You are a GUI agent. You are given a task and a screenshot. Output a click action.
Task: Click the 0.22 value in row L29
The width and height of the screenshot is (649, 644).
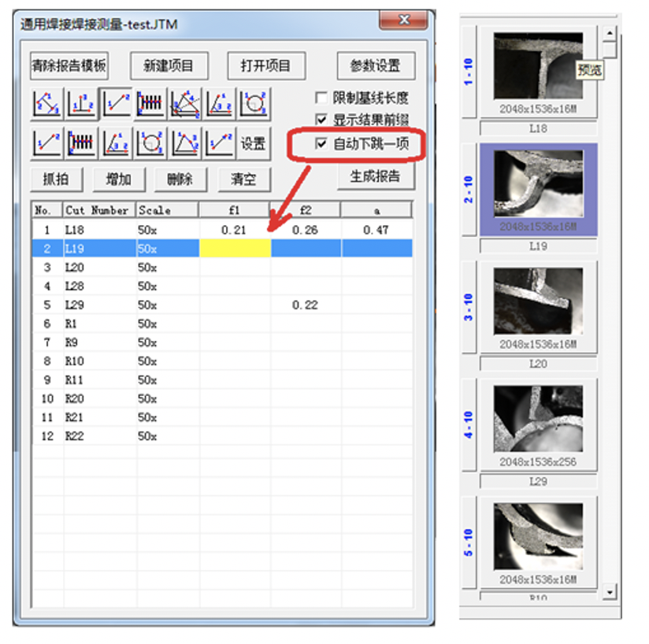pos(305,305)
